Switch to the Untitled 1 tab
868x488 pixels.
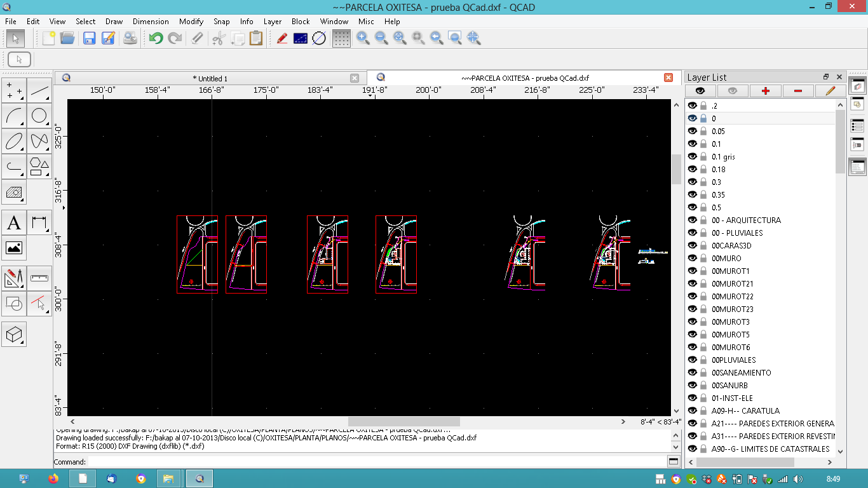click(x=210, y=78)
